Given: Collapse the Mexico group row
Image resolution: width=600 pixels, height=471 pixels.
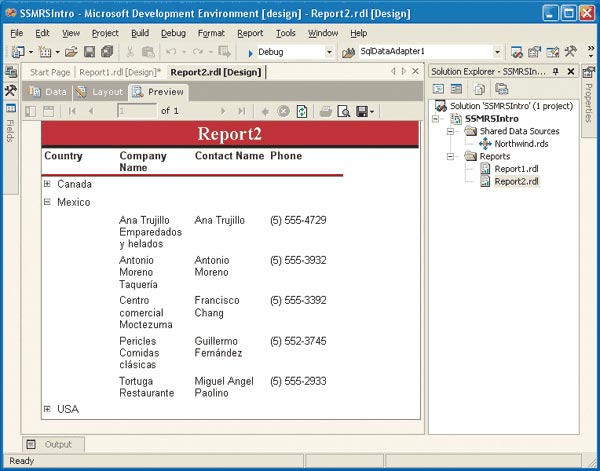Looking at the screenshot, I should 47,202.
